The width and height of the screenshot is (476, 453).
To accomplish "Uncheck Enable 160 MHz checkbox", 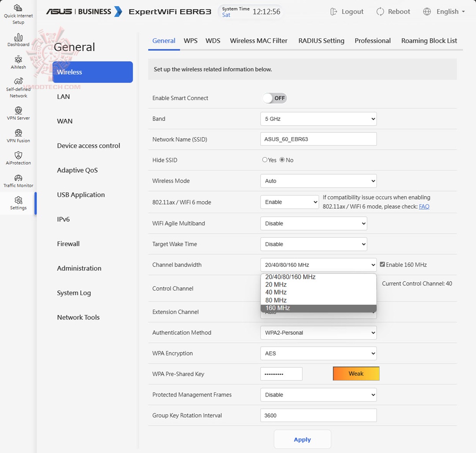I will 383,264.
